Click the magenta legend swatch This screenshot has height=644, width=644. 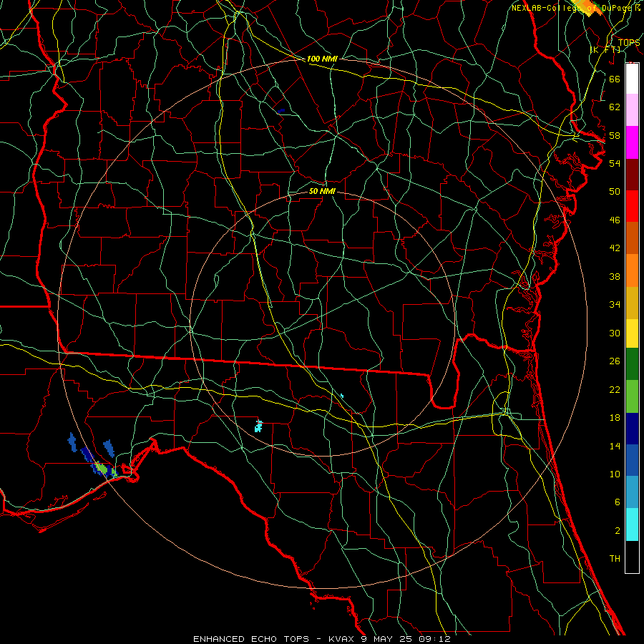point(632,142)
